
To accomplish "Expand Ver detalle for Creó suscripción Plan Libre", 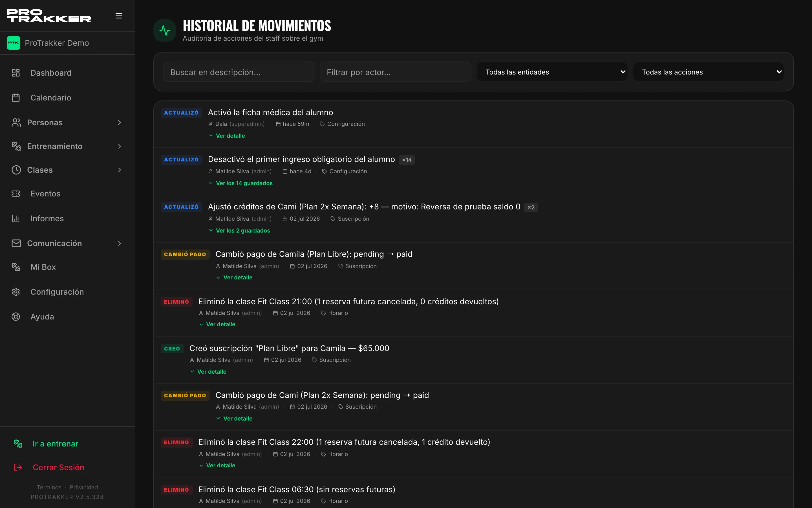I will pyautogui.click(x=208, y=372).
